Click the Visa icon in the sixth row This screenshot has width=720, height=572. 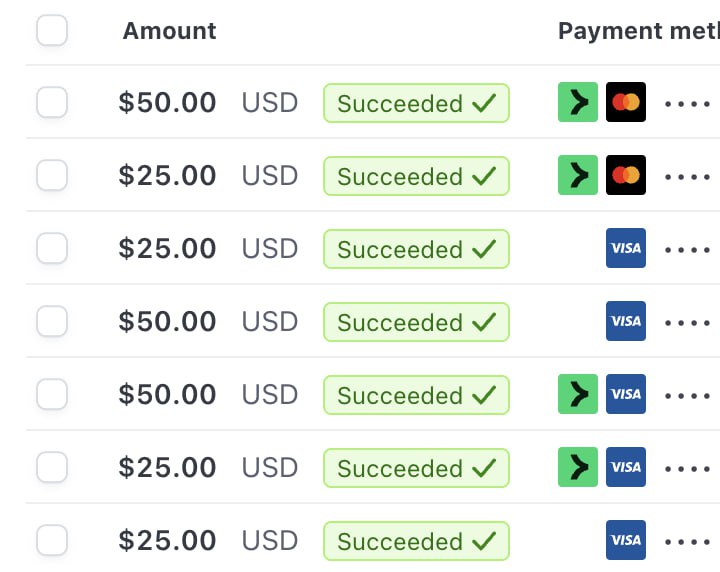tap(626, 467)
